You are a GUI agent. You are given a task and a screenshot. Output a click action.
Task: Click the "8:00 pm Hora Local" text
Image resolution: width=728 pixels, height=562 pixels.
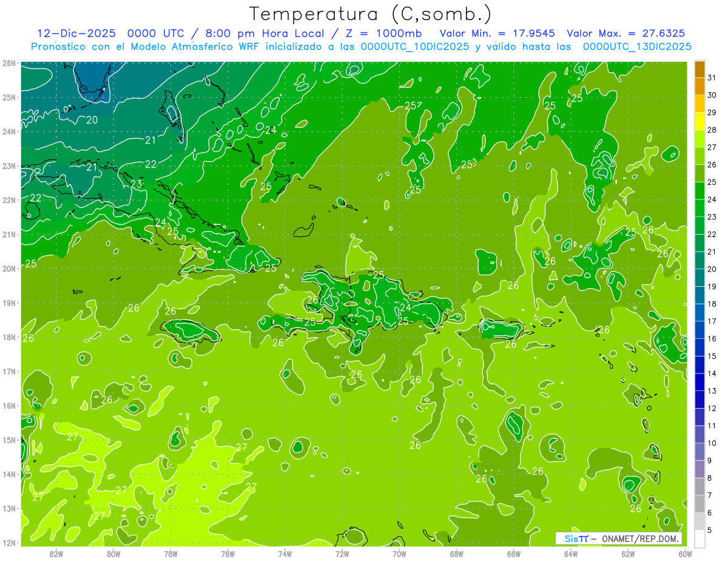coord(265,33)
